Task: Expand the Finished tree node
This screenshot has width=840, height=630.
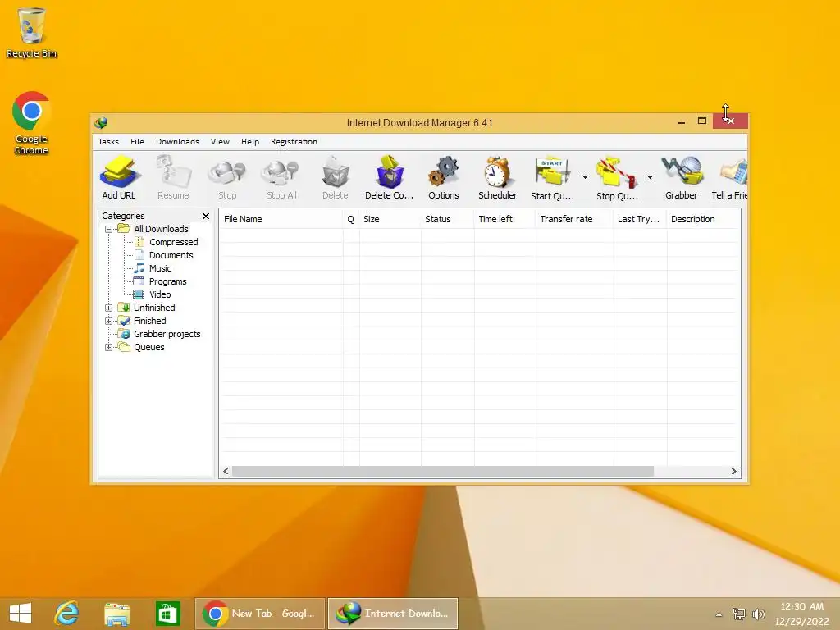Action: tap(109, 322)
